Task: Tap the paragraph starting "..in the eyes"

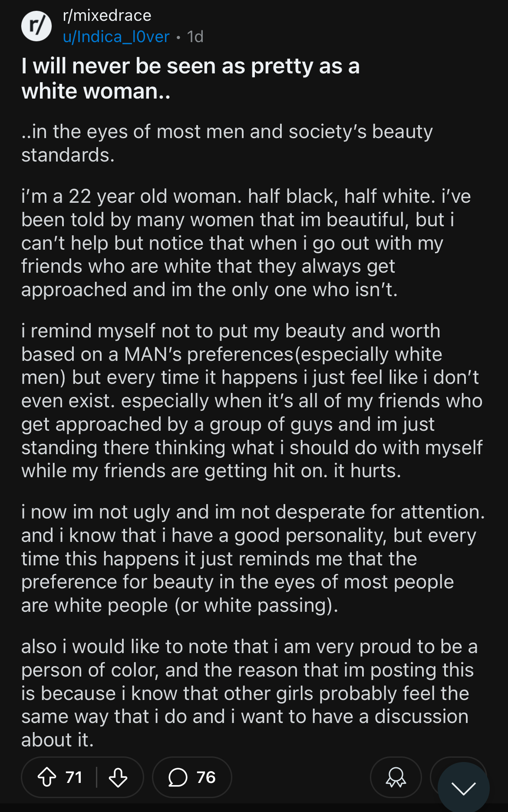Action: point(227,143)
